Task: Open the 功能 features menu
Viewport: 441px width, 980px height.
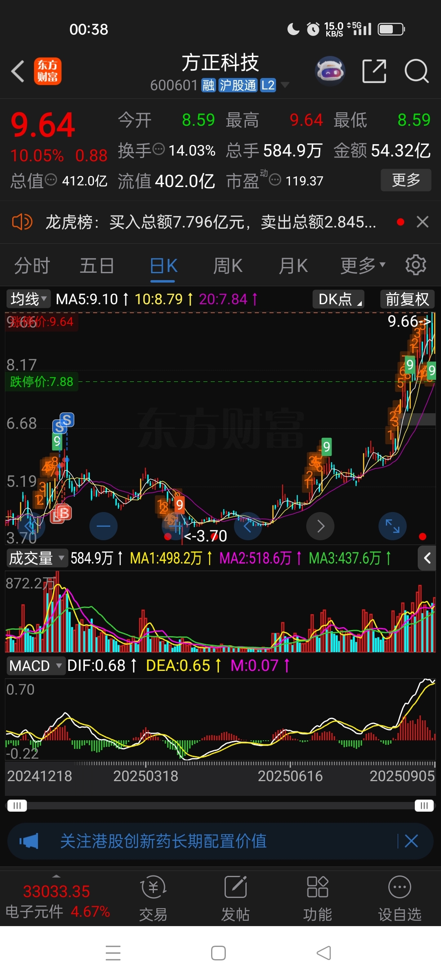Action: pos(317,899)
